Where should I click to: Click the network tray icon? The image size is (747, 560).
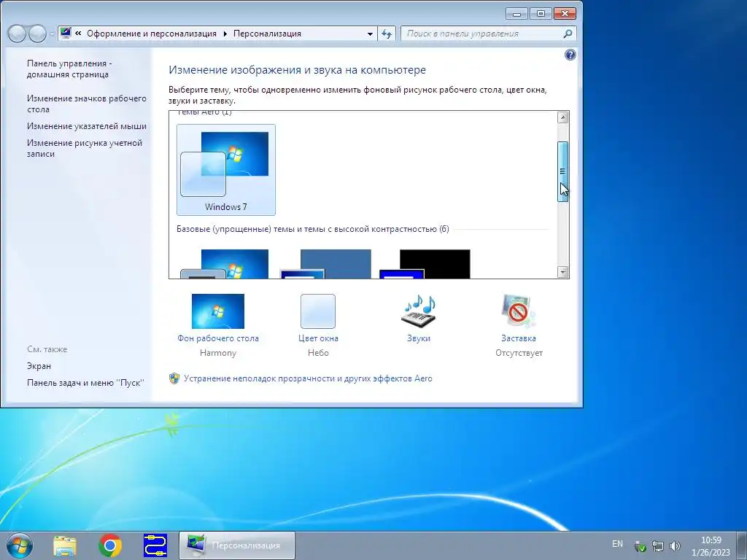pyautogui.click(x=658, y=546)
